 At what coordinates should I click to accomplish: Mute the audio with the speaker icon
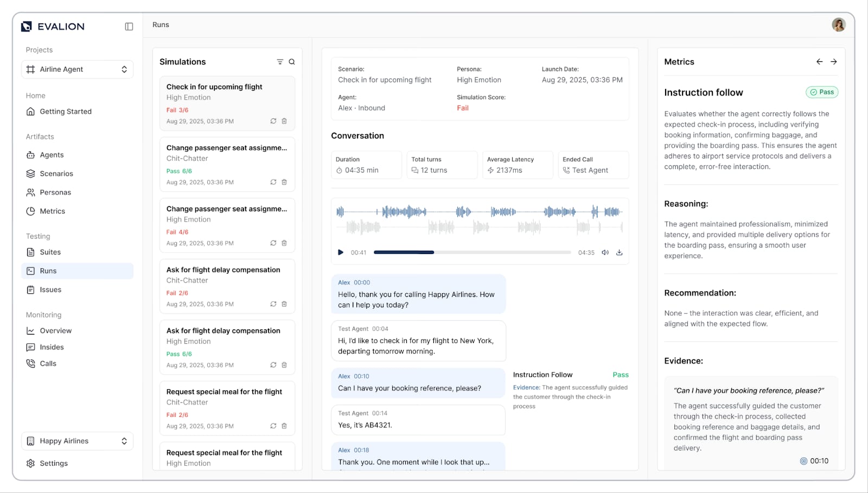(x=605, y=252)
